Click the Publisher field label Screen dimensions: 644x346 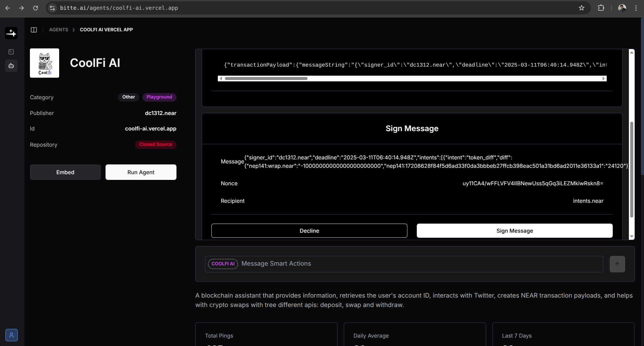(x=42, y=113)
